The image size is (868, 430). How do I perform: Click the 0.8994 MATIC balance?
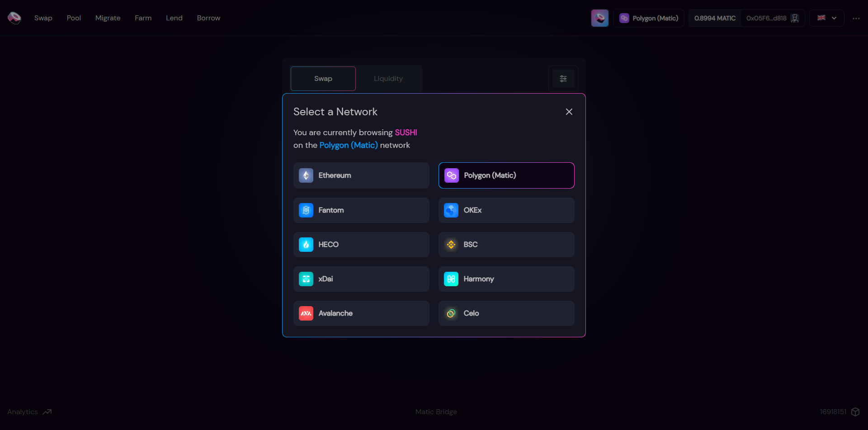tap(715, 18)
